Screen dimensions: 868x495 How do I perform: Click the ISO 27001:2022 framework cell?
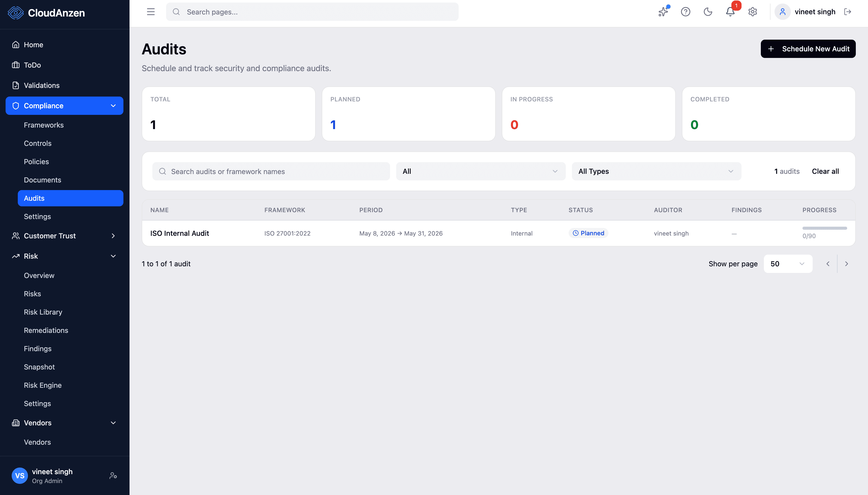click(287, 234)
